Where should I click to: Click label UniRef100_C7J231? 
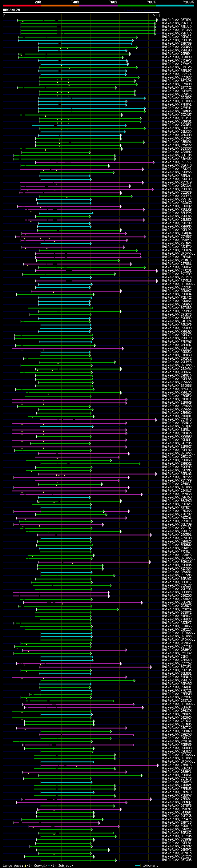click(x=177, y=270)
